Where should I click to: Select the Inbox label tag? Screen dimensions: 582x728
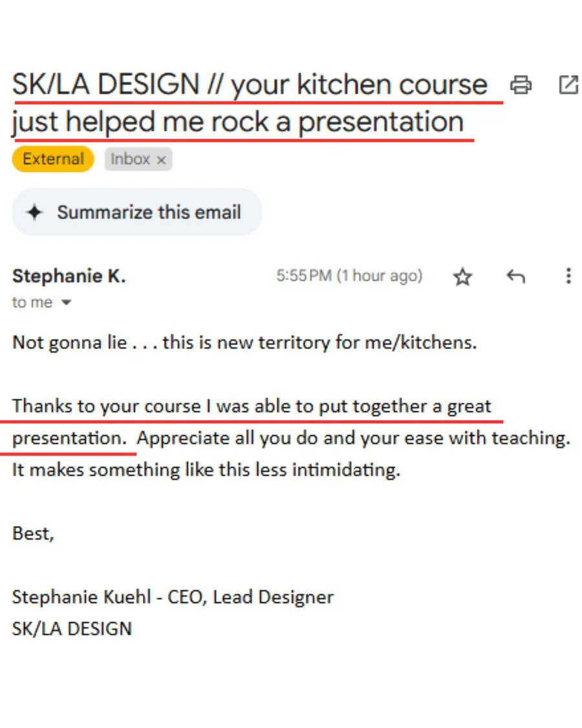pyautogui.click(x=129, y=159)
